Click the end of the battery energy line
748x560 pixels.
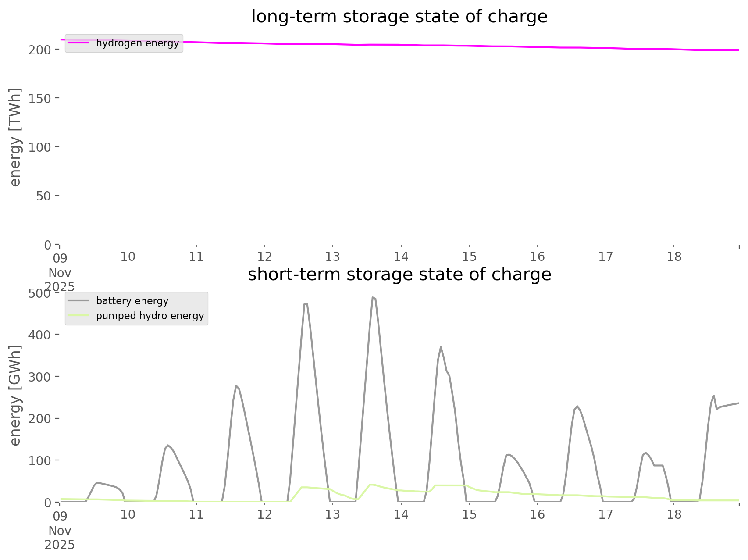click(738, 403)
